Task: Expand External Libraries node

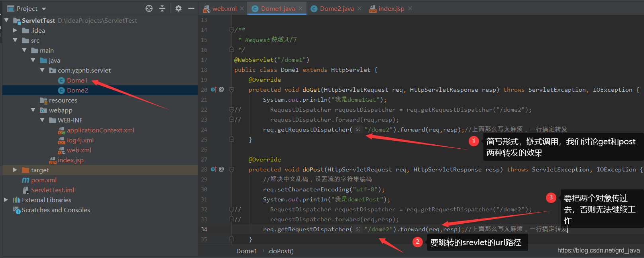Action: point(6,200)
